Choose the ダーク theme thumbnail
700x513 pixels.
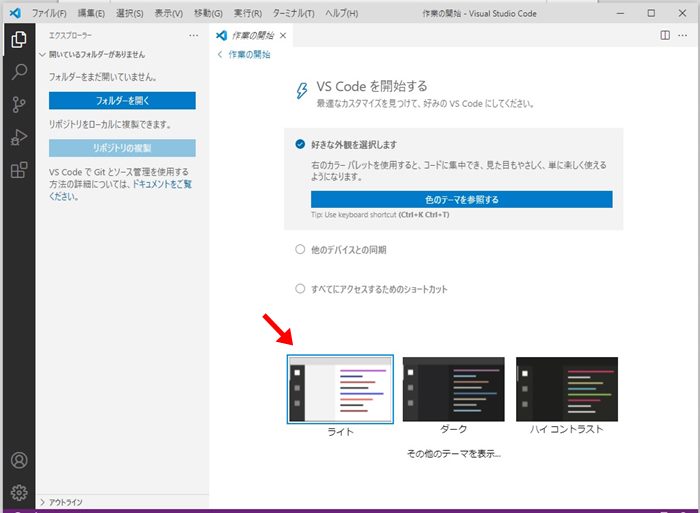coord(454,389)
